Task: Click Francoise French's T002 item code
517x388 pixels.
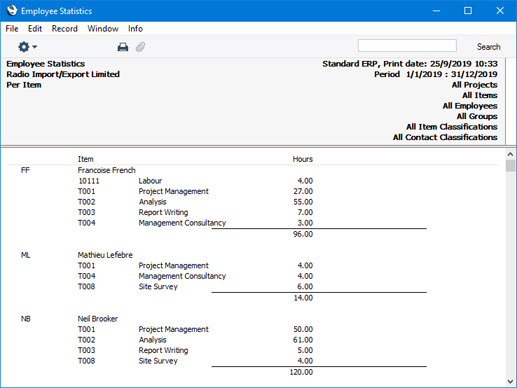Action: pyautogui.click(x=86, y=202)
